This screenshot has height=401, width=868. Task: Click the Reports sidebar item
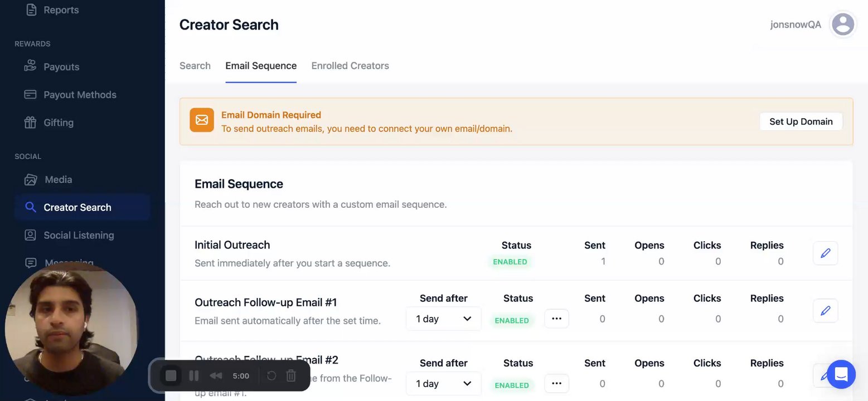point(61,10)
